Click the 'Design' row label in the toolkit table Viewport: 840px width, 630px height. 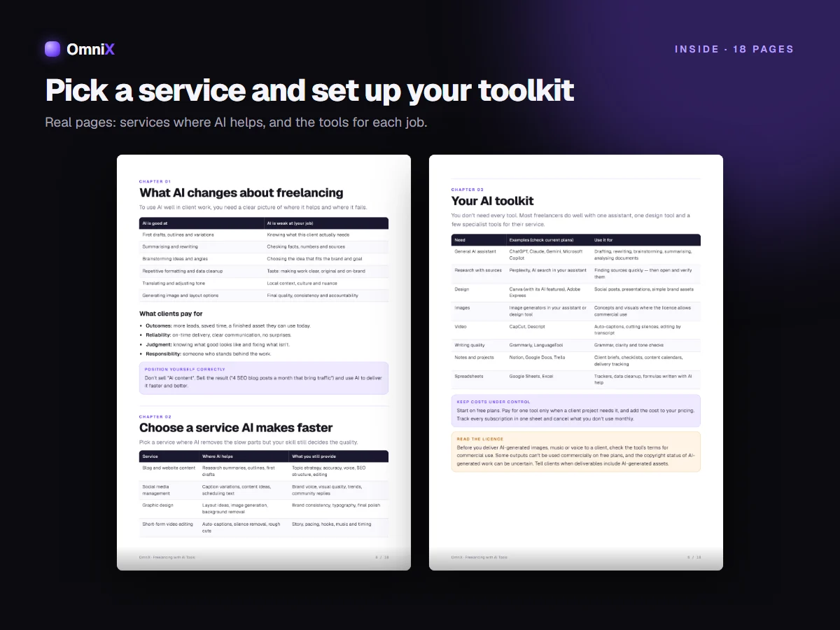click(x=462, y=289)
